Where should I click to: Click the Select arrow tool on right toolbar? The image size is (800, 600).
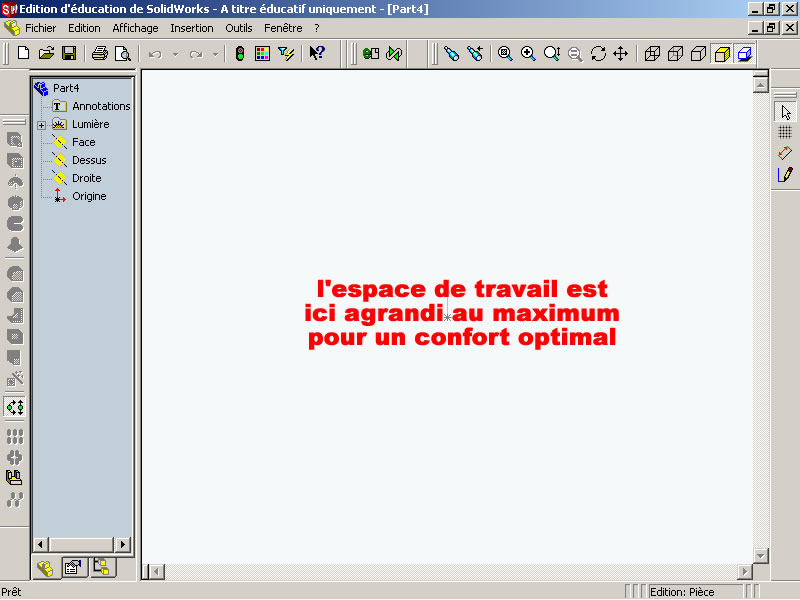point(785,112)
